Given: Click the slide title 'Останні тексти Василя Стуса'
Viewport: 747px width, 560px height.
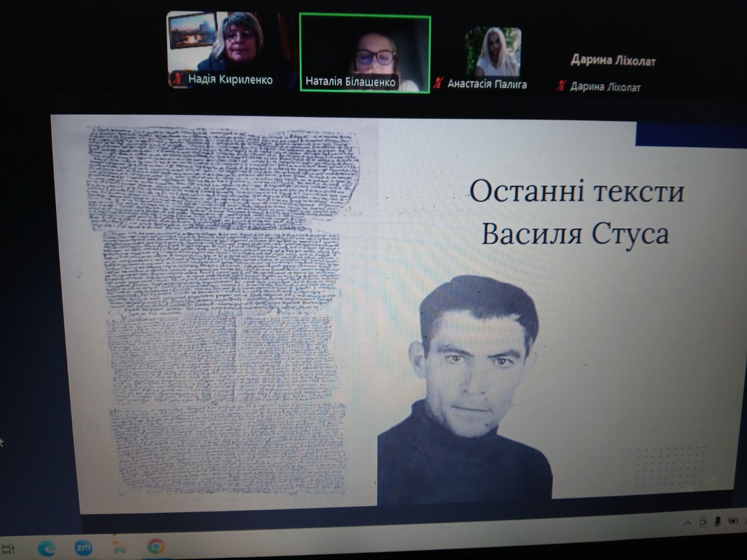Looking at the screenshot, I should [576, 212].
